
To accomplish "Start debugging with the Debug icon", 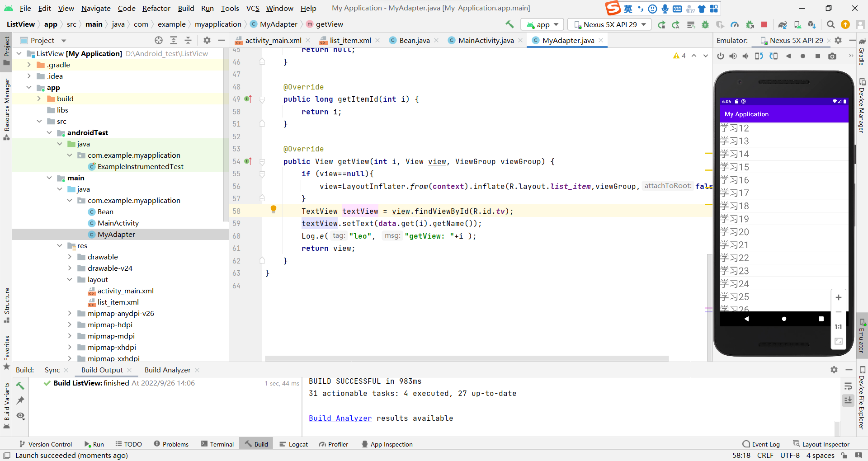I will coord(705,24).
